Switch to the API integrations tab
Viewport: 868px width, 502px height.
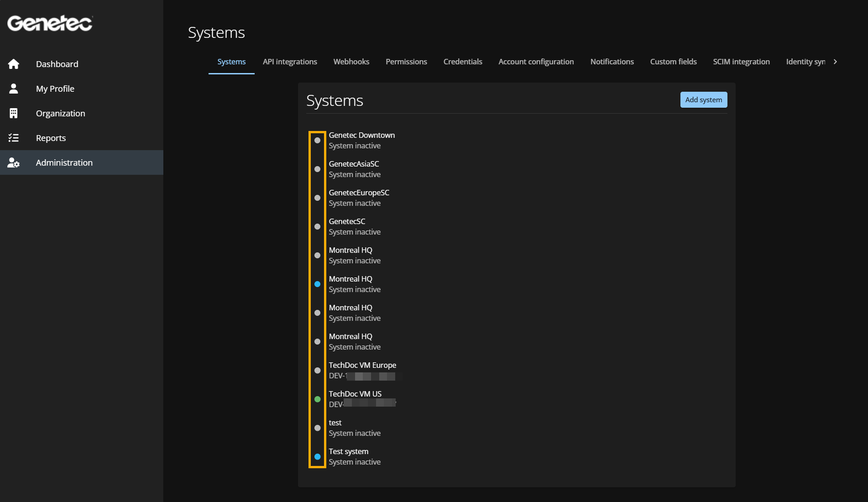pyautogui.click(x=290, y=62)
